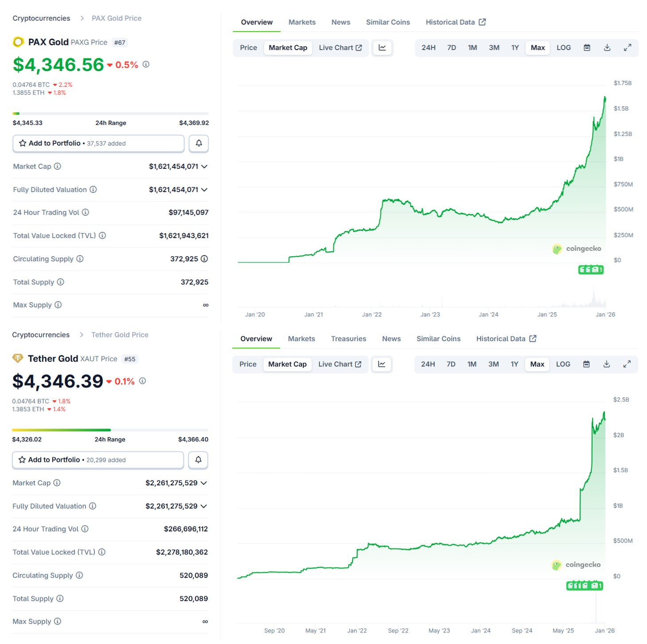Click the line chart type icon on Tether Gold chart
This screenshot has height=644, width=647.
click(x=382, y=364)
